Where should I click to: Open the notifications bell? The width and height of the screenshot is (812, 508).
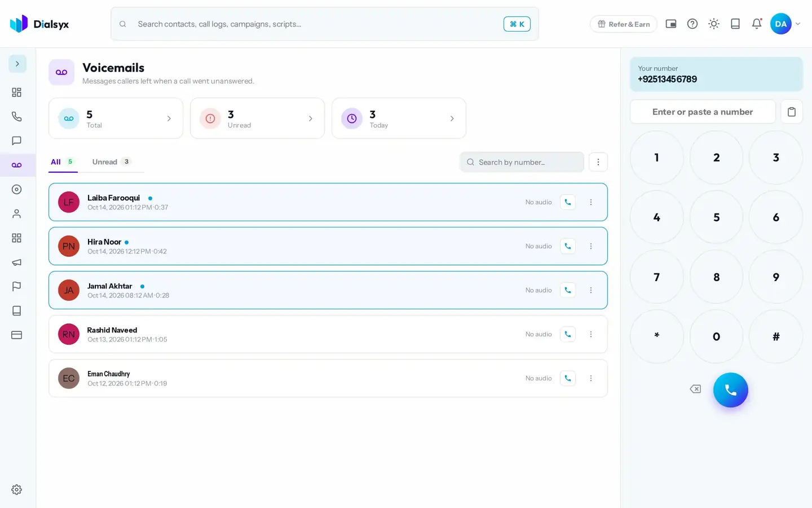(x=757, y=24)
